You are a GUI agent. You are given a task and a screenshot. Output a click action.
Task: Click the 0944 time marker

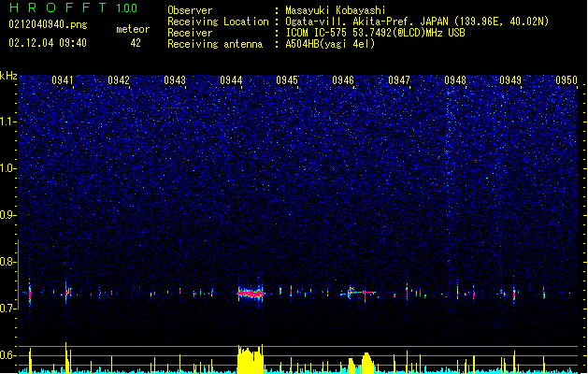point(231,80)
